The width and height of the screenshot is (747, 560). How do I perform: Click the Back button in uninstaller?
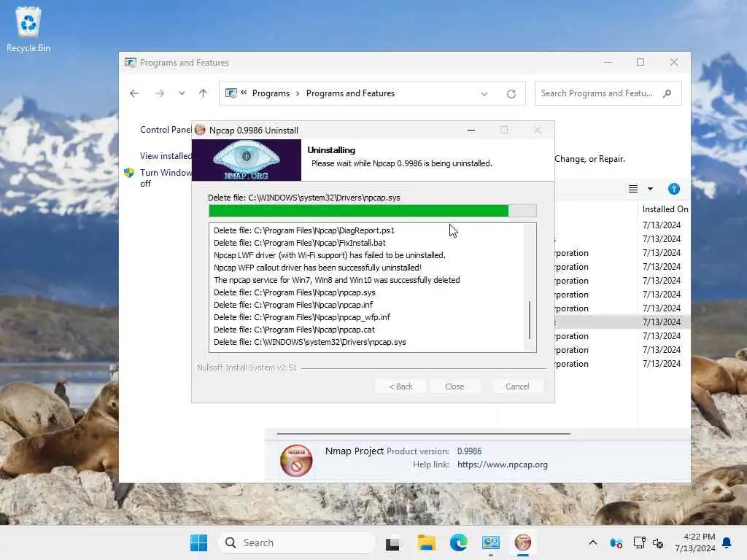point(400,386)
